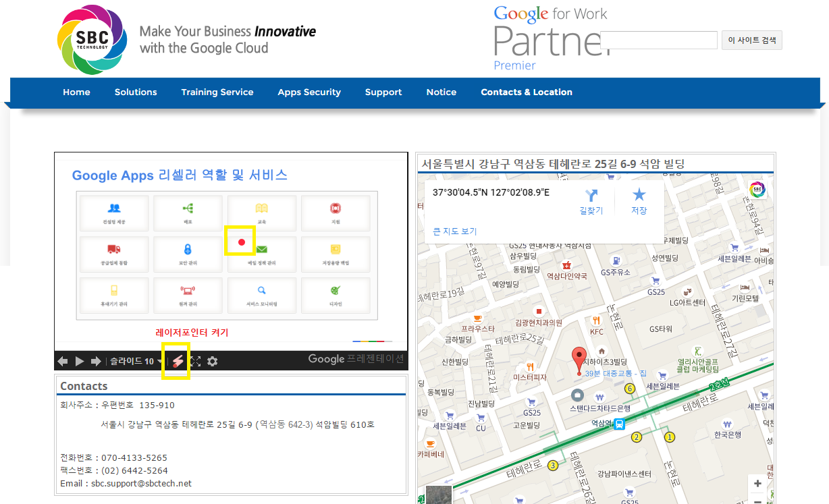Click the 저장 star icon
This screenshot has height=504, width=829.
pos(639,195)
